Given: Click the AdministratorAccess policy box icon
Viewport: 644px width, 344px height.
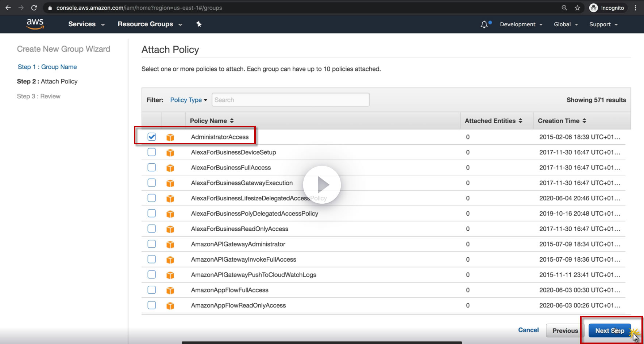Looking at the screenshot, I should coord(170,137).
